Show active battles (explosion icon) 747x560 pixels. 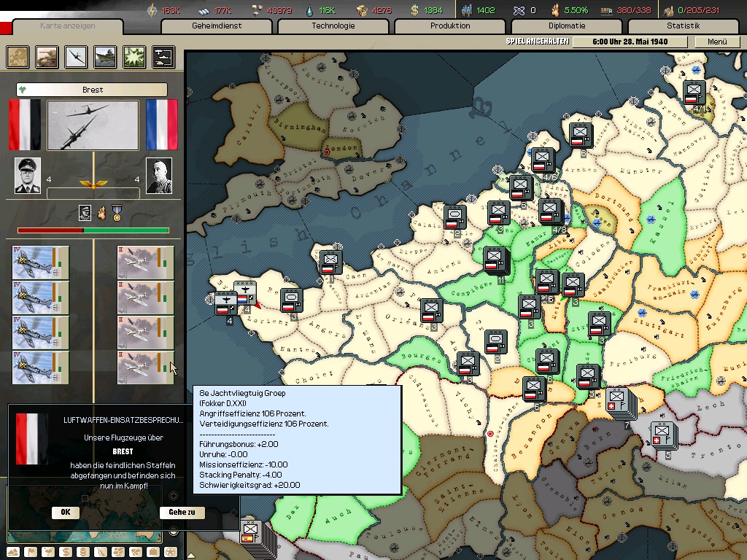coord(134,57)
